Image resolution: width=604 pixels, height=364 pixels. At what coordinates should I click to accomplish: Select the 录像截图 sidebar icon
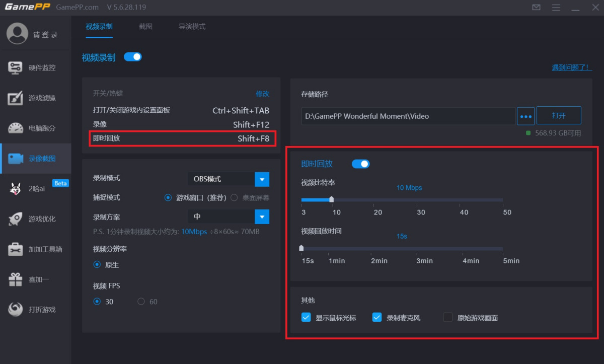pyautogui.click(x=35, y=158)
